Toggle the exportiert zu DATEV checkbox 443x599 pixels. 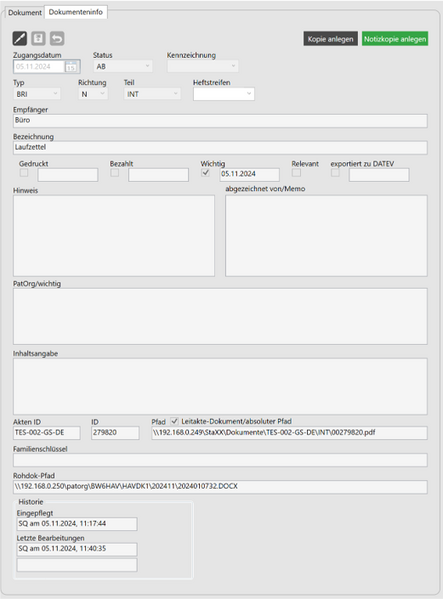click(335, 173)
